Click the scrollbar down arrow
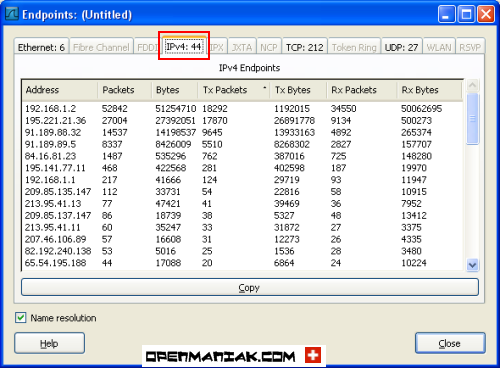Viewport: 500px width, 368px height. [472, 265]
